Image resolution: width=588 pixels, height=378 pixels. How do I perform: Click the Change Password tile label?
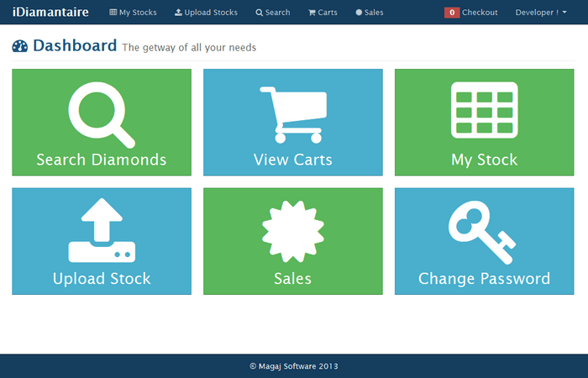pos(484,279)
